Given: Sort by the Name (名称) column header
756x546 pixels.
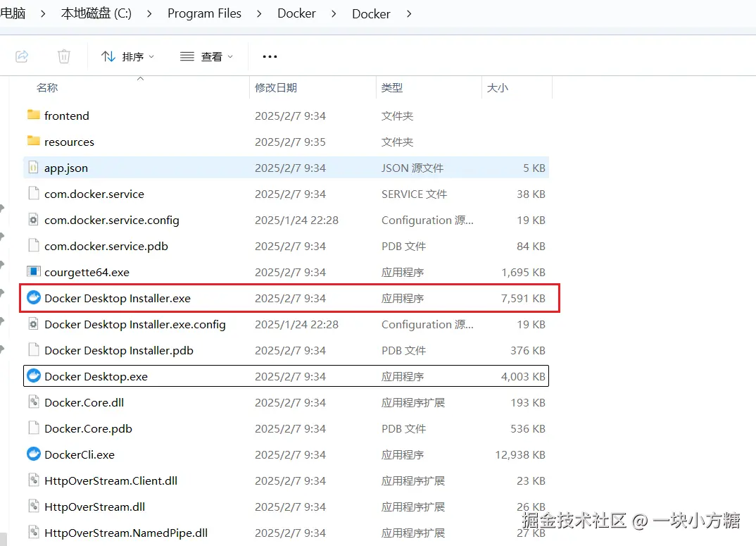Looking at the screenshot, I should (x=47, y=88).
